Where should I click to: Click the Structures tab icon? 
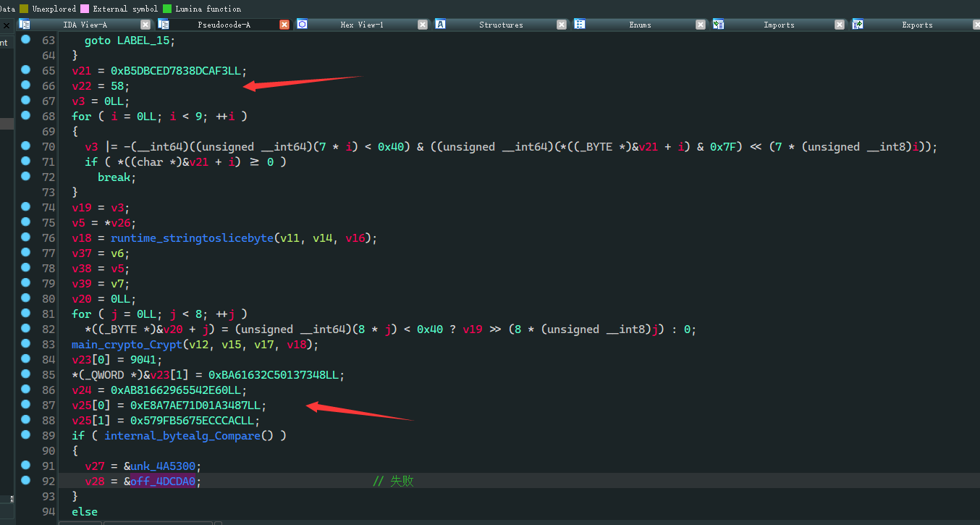pos(440,25)
